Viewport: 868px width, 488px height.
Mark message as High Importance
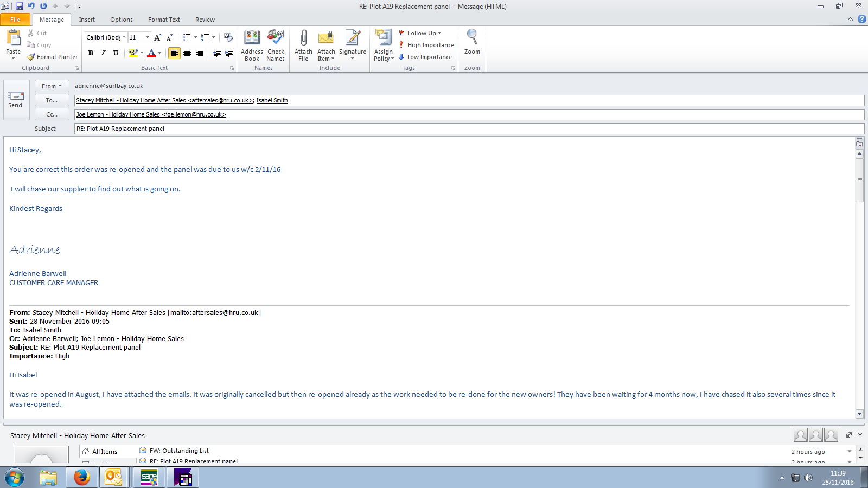click(426, 45)
